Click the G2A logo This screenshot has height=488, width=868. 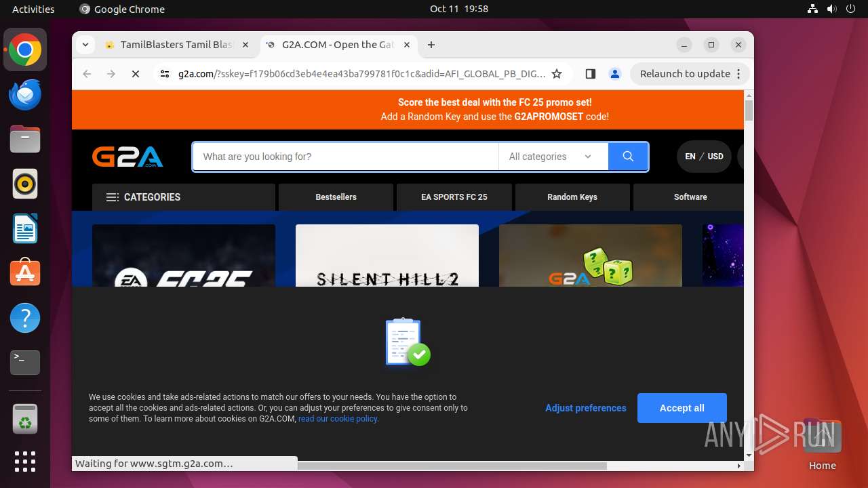tap(127, 157)
